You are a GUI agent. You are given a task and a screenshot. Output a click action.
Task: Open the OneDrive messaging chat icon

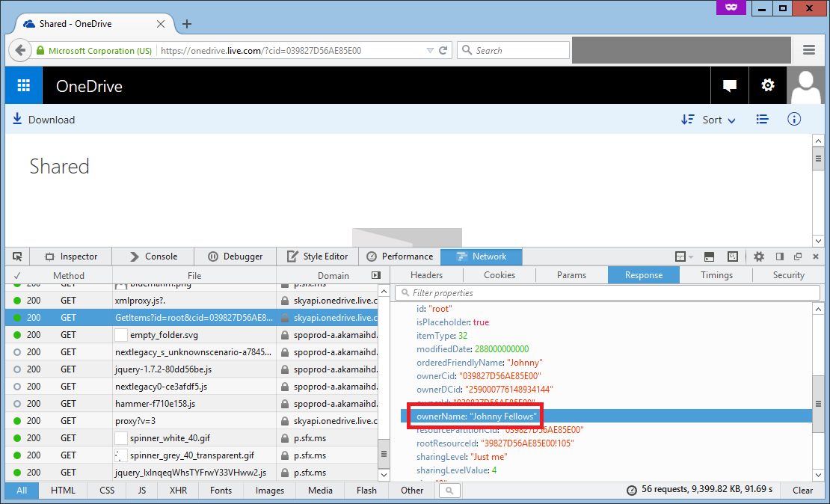(729, 85)
